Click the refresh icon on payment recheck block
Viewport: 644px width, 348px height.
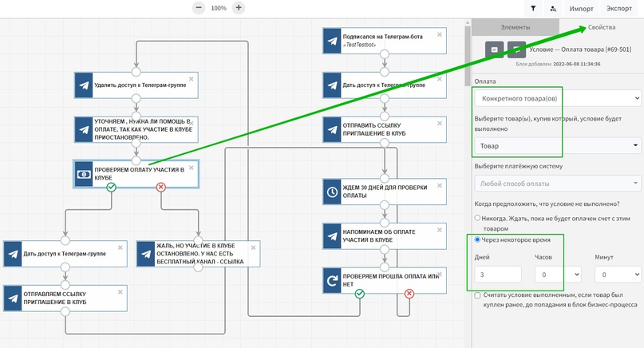[x=333, y=281]
